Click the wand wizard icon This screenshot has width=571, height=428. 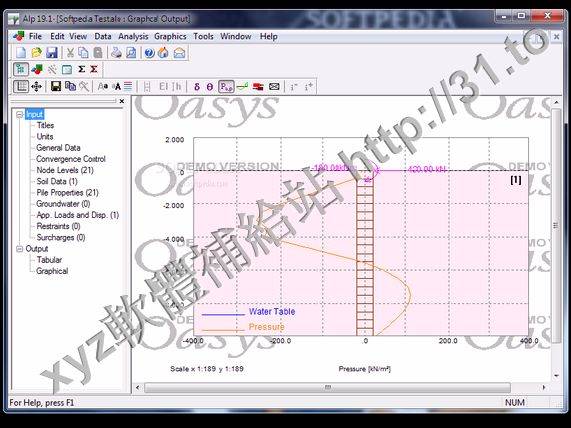pos(52,69)
